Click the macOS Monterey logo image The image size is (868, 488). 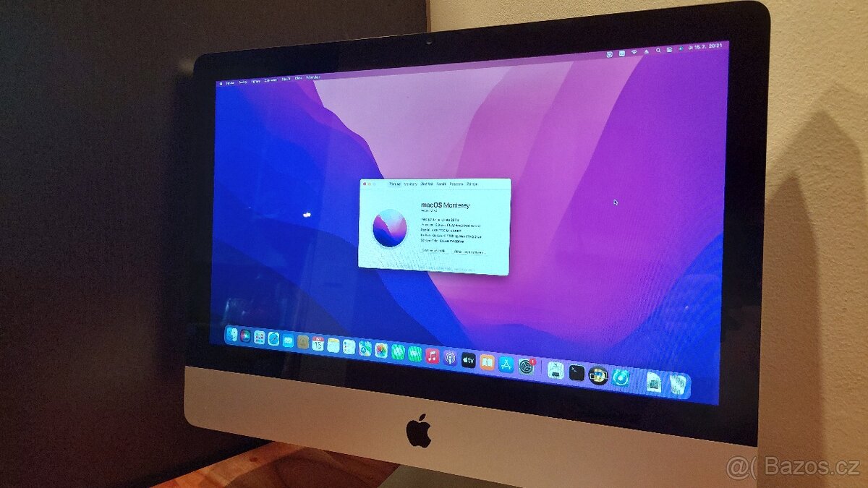[x=390, y=228]
